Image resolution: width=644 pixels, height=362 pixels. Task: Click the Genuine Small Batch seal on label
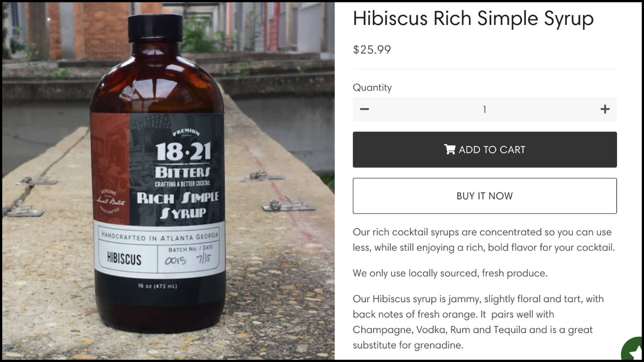[110, 201]
